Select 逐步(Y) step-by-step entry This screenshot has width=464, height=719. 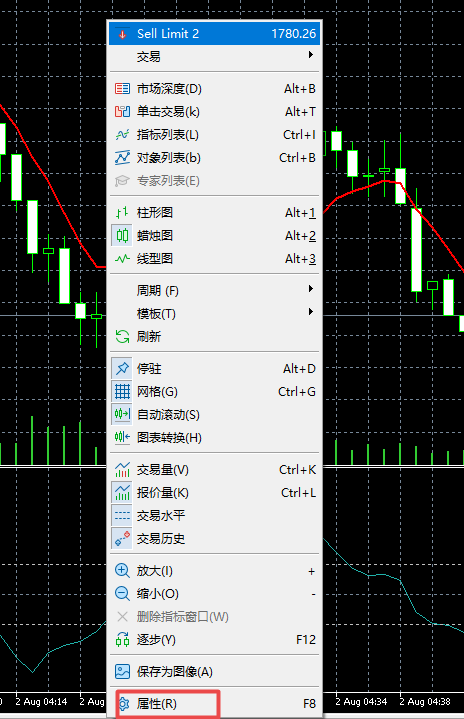[215, 639]
